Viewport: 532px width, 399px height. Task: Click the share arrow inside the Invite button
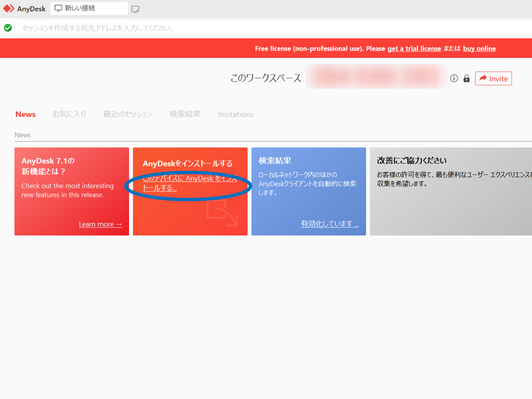483,78
